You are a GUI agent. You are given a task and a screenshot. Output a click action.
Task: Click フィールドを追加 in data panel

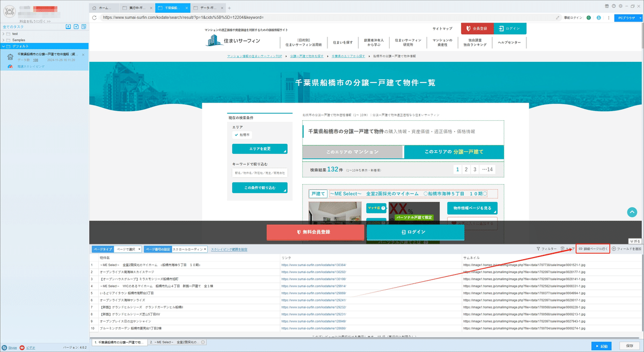point(626,249)
